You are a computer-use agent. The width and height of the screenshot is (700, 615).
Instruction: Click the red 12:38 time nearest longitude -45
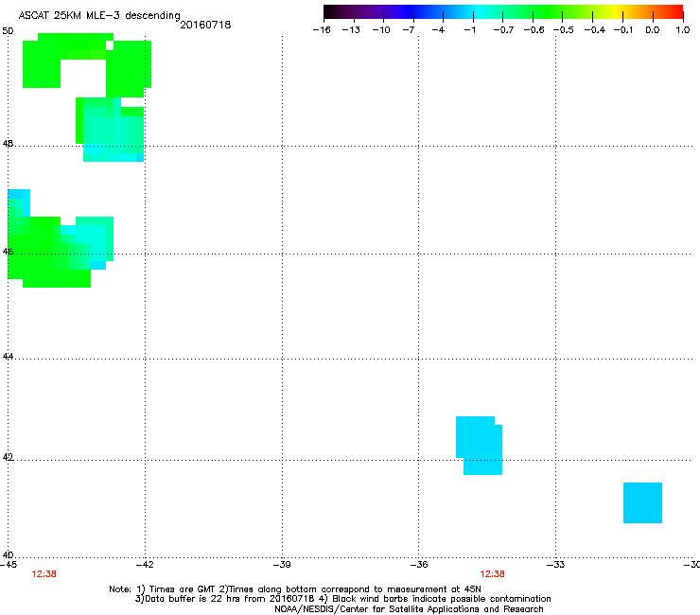tap(44, 574)
